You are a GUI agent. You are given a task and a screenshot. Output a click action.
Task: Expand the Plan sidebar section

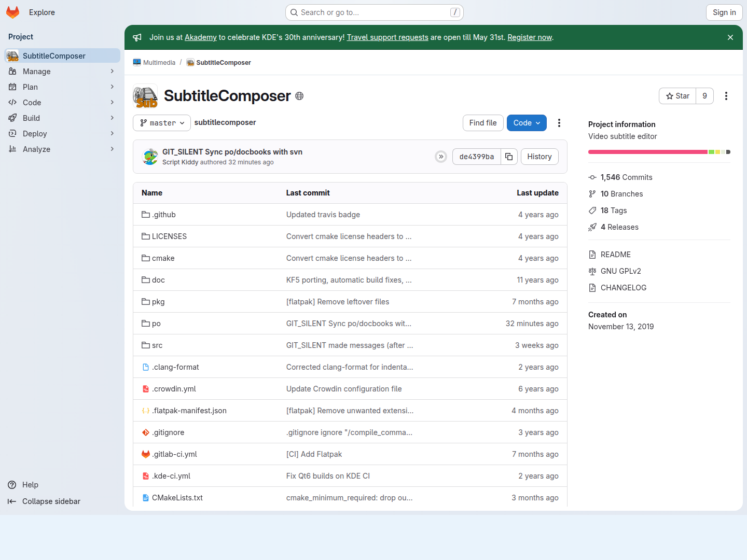pyautogui.click(x=62, y=87)
